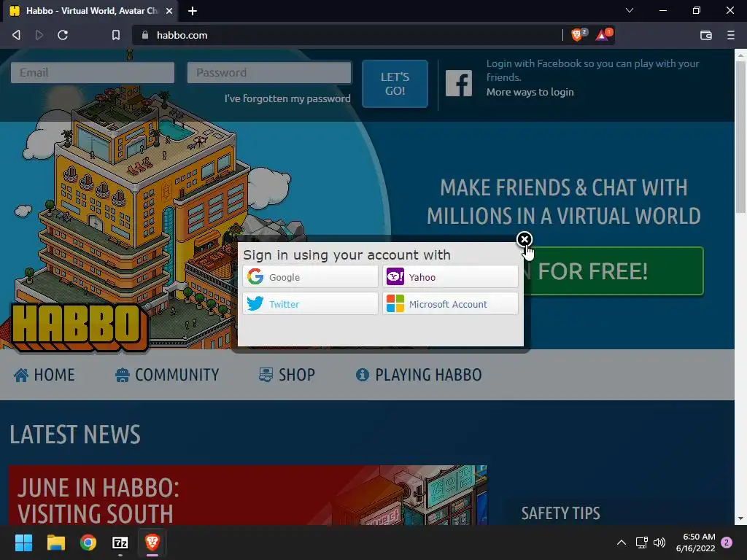Screen dimensions: 747x560
Task: Open the browser hamburger menu
Action: [x=731, y=35]
